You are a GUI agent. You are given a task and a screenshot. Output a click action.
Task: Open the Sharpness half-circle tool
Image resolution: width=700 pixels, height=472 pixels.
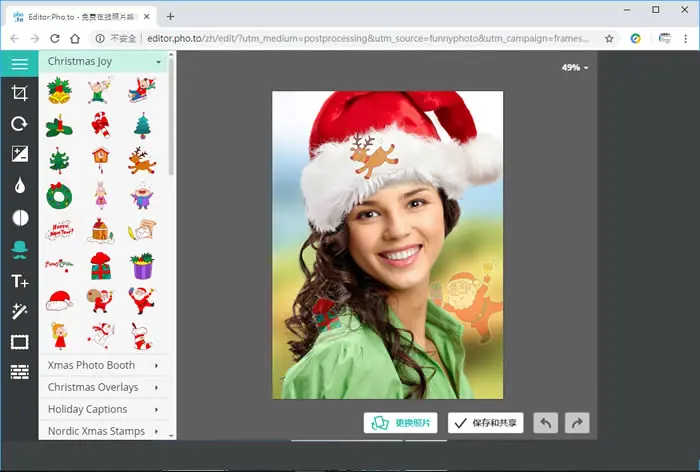[20, 218]
